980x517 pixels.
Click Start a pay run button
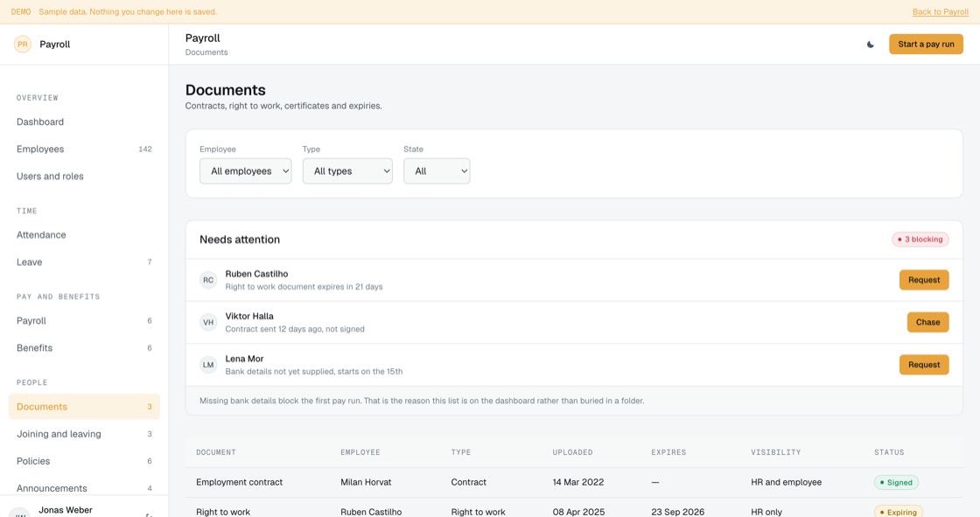coord(926,45)
